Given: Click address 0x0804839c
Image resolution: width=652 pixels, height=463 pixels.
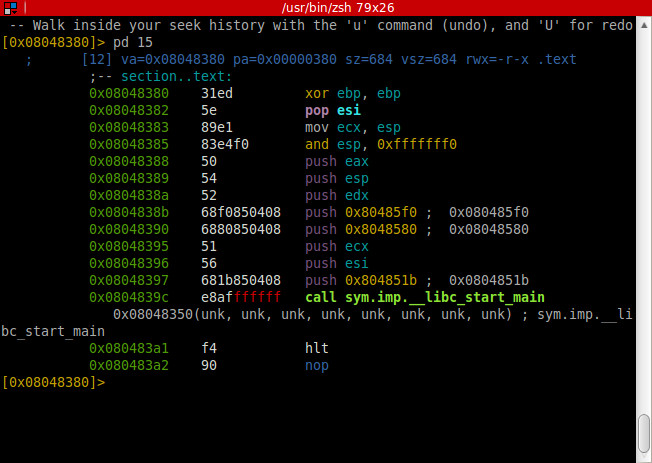Looking at the screenshot, I should [x=129, y=298].
